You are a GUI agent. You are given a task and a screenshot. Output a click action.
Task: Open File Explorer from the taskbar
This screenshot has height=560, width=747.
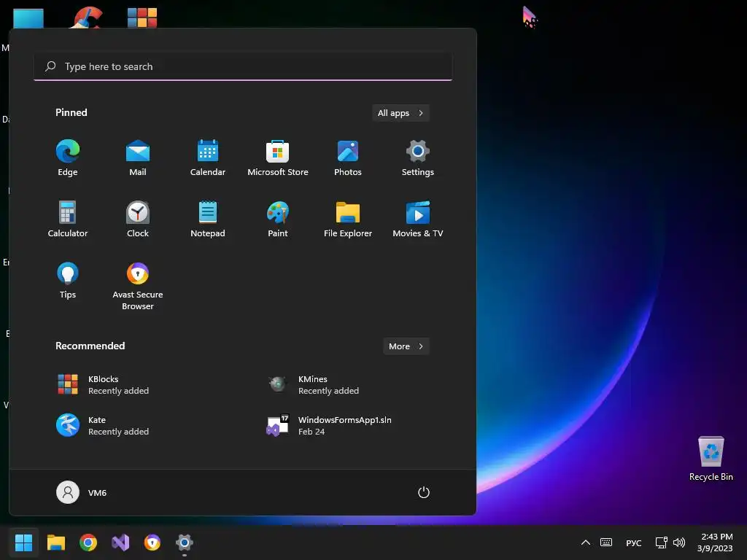click(56, 542)
